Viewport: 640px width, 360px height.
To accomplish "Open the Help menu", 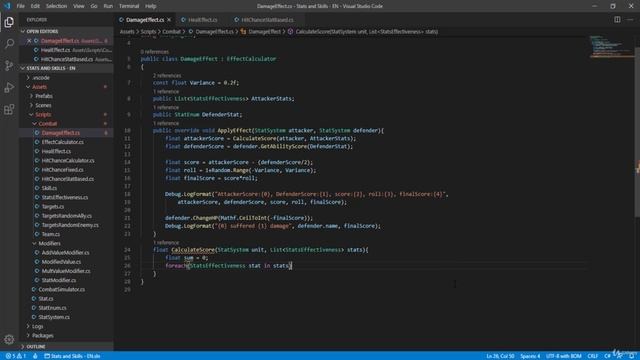I will tap(151, 6).
